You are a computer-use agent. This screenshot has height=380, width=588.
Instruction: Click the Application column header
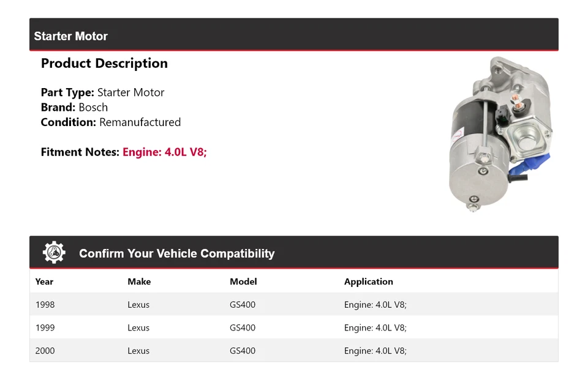click(368, 281)
